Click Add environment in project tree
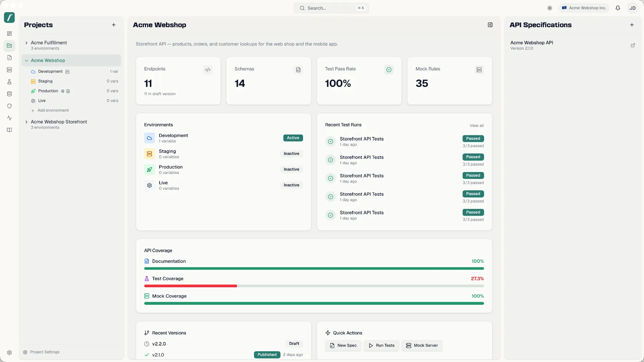Viewport: 644px width, 362px height. click(x=50, y=111)
